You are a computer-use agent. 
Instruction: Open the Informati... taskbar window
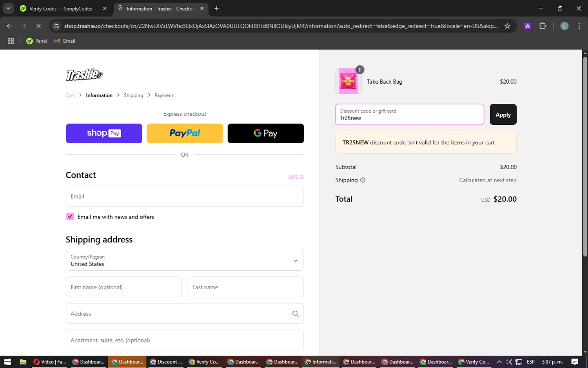320,362
